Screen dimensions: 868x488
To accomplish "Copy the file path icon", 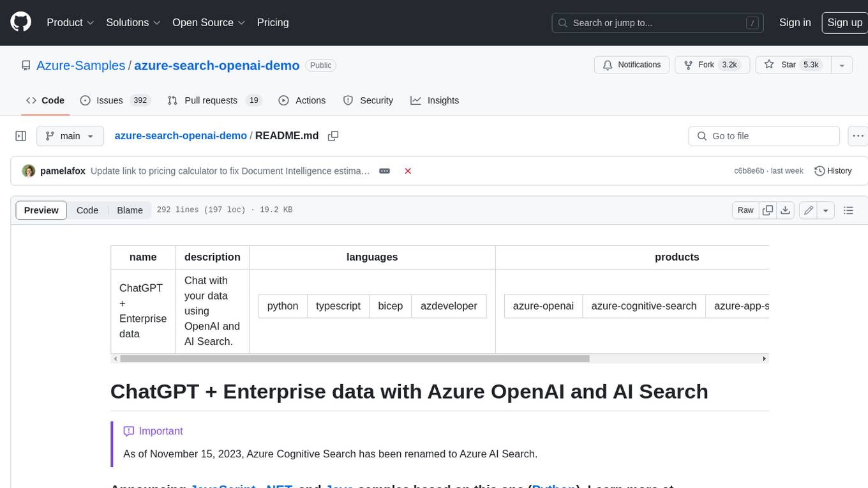I will [x=333, y=136].
